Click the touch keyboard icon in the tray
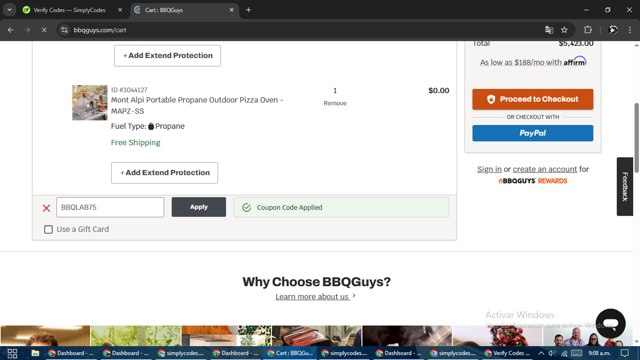This screenshot has width=640, height=360. pos(576,353)
